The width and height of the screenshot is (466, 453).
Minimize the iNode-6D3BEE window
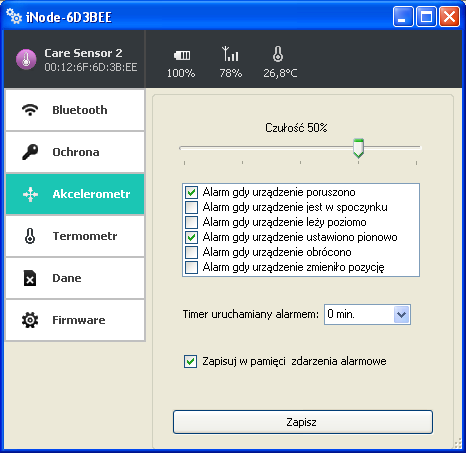(403, 16)
